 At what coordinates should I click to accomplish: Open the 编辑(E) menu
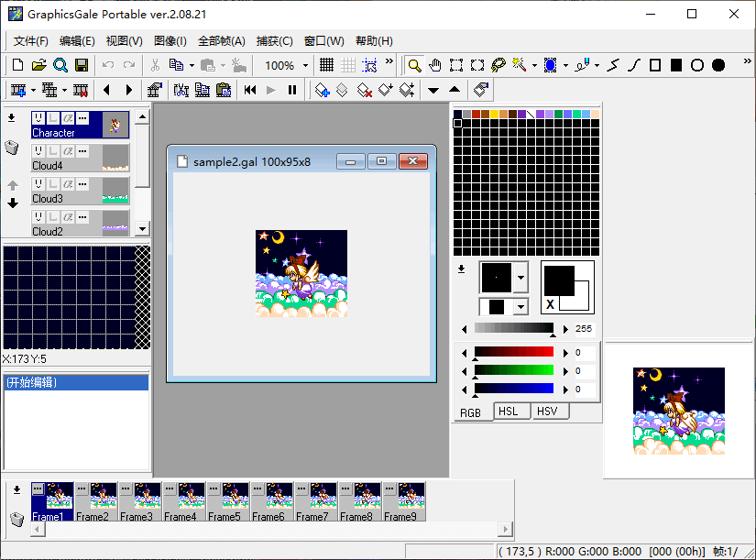pos(77,41)
